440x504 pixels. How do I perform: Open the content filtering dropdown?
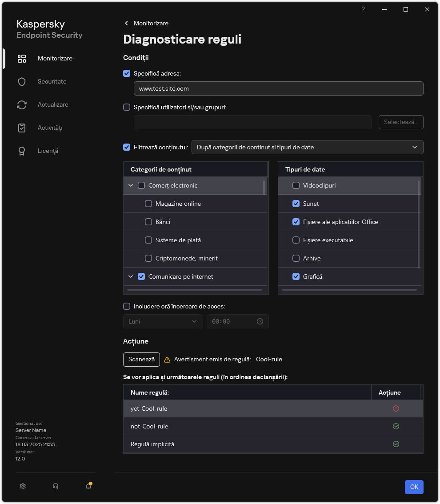coord(307,147)
